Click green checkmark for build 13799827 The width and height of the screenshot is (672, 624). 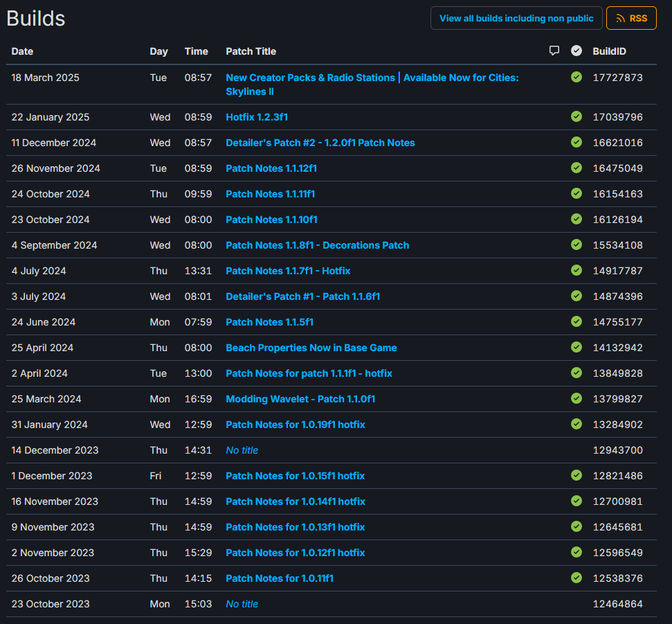point(576,399)
